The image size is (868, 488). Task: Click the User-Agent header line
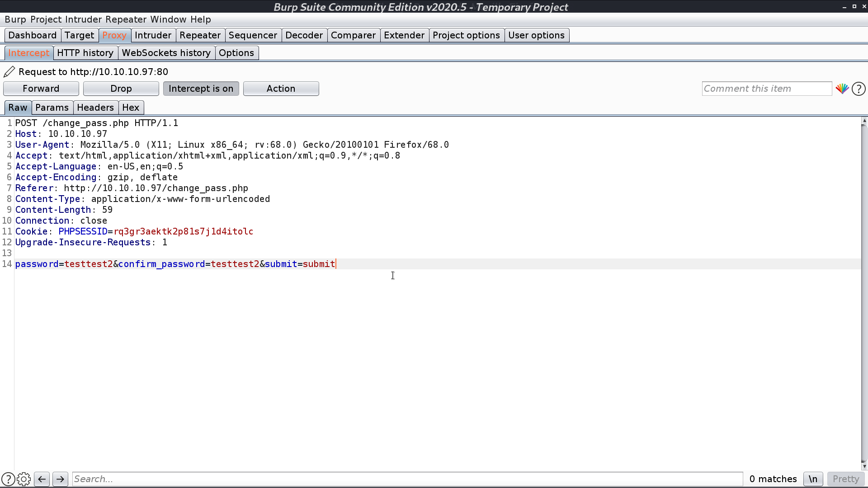point(232,145)
